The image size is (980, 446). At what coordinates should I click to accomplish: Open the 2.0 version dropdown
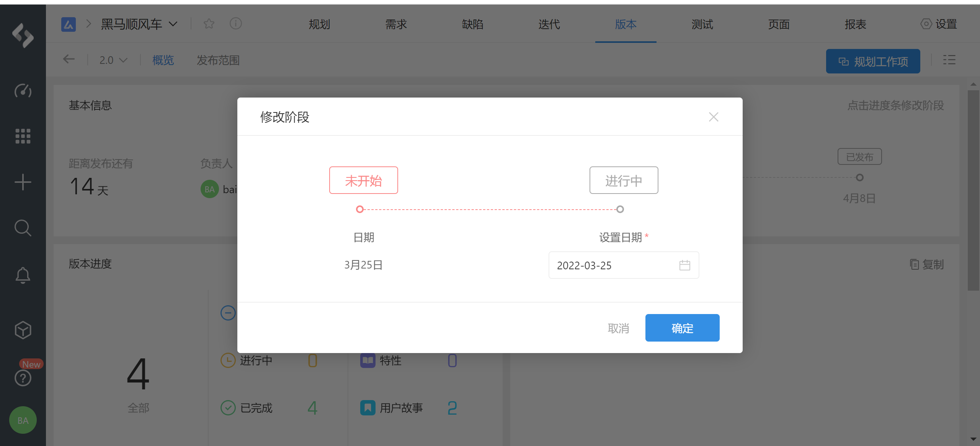pos(113,60)
